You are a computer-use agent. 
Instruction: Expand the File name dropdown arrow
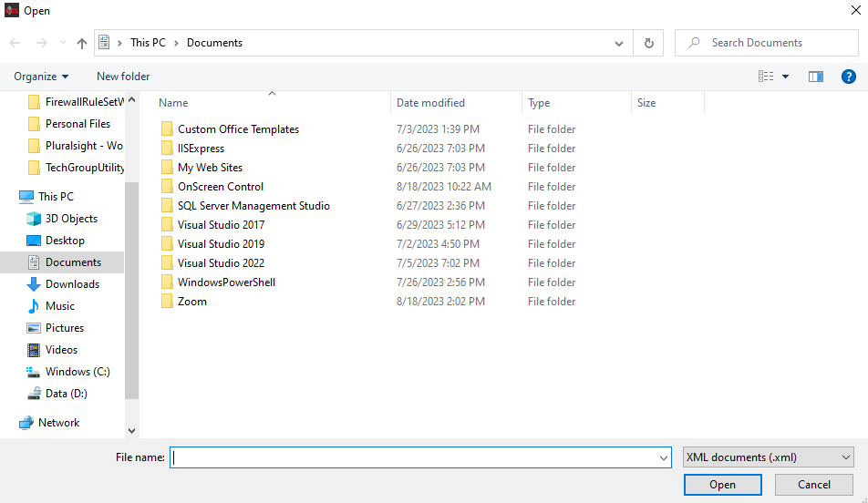point(663,457)
